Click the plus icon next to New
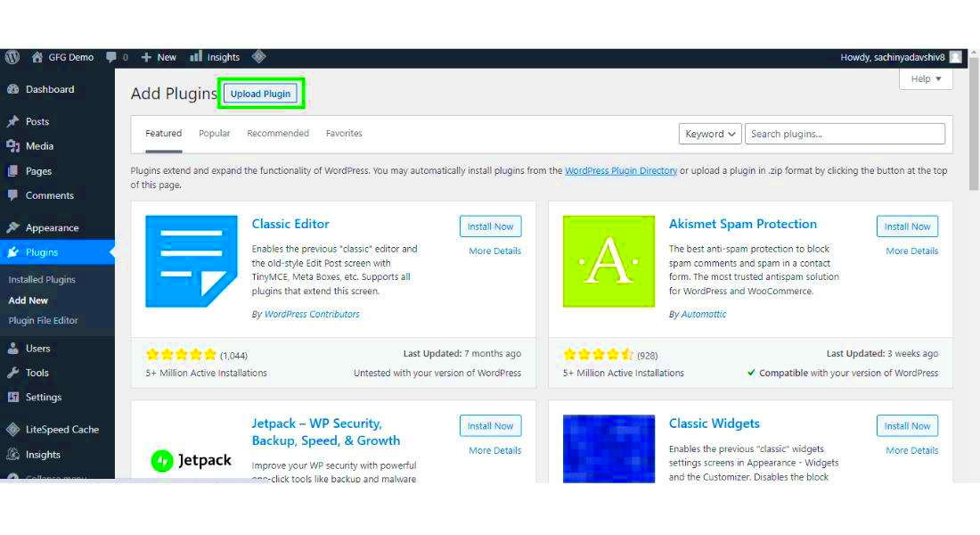 coord(146,57)
